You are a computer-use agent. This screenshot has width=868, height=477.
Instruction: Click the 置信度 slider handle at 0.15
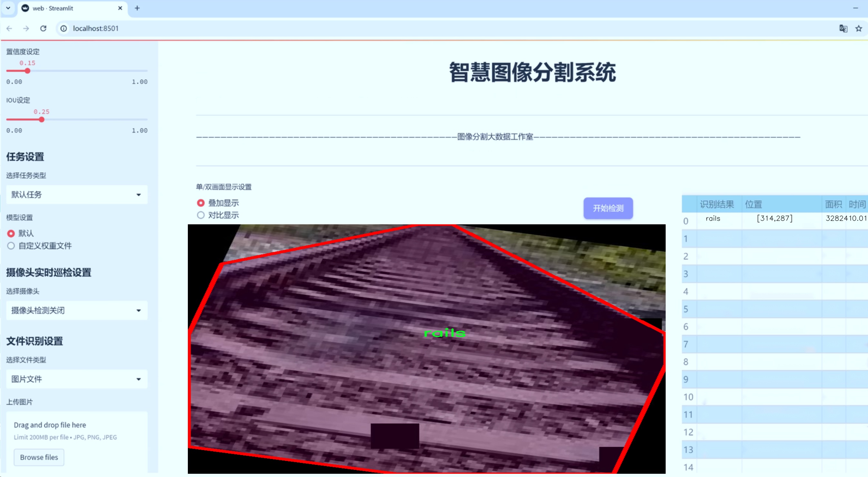click(x=28, y=71)
